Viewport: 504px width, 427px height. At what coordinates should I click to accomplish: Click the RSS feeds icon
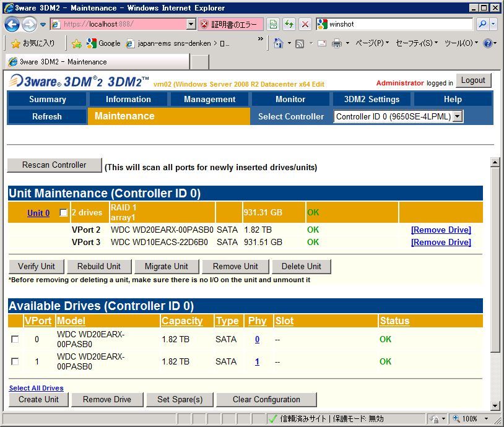pyautogui.click(x=300, y=43)
